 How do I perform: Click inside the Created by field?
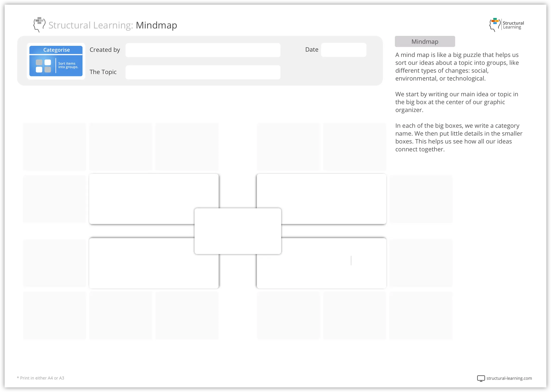(x=203, y=50)
